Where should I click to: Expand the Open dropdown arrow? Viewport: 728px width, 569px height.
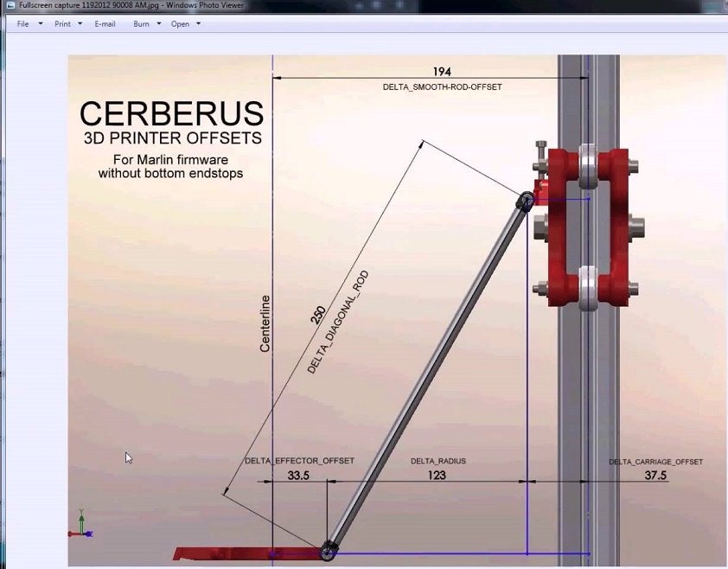(198, 23)
